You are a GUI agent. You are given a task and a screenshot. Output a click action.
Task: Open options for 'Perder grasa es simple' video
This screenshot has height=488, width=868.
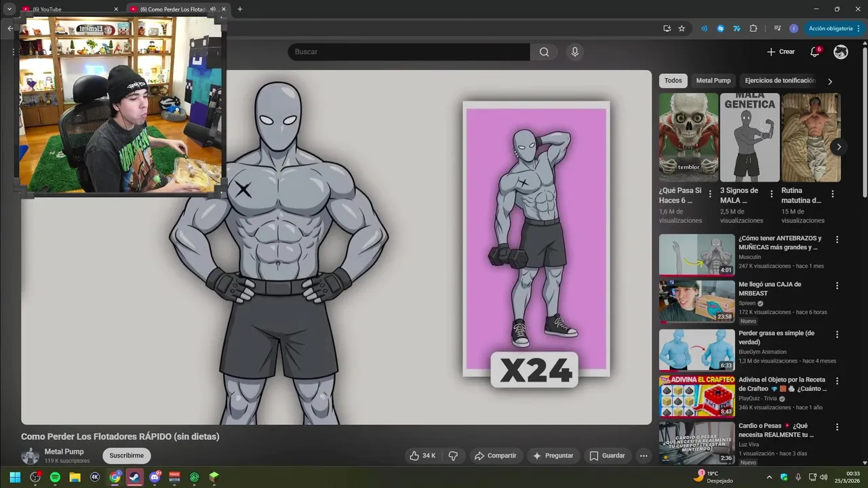coord(837,335)
